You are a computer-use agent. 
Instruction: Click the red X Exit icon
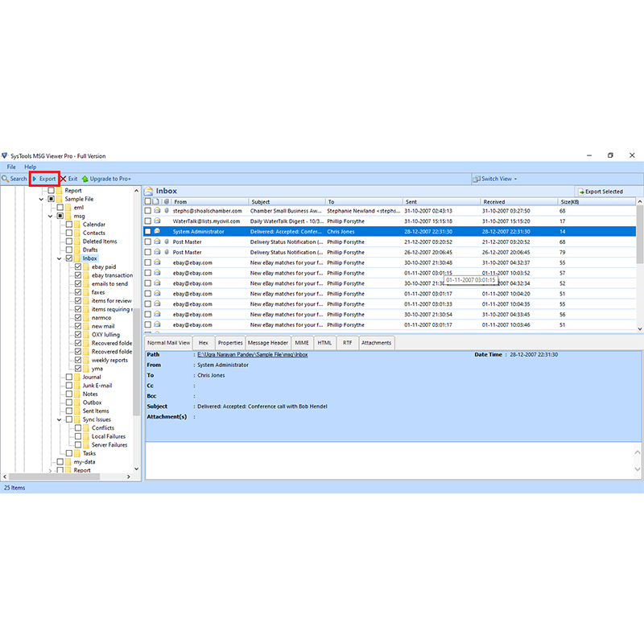(x=64, y=179)
